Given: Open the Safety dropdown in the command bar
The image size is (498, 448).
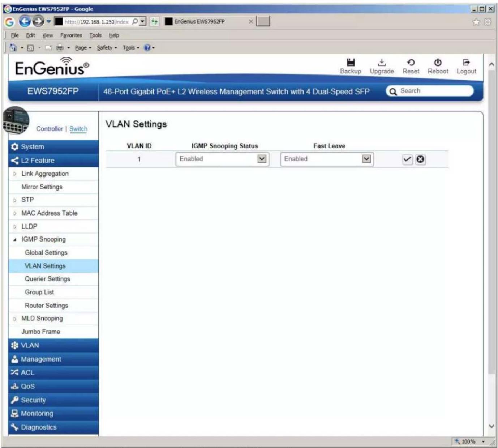Looking at the screenshot, I should [x=107, y=48].
